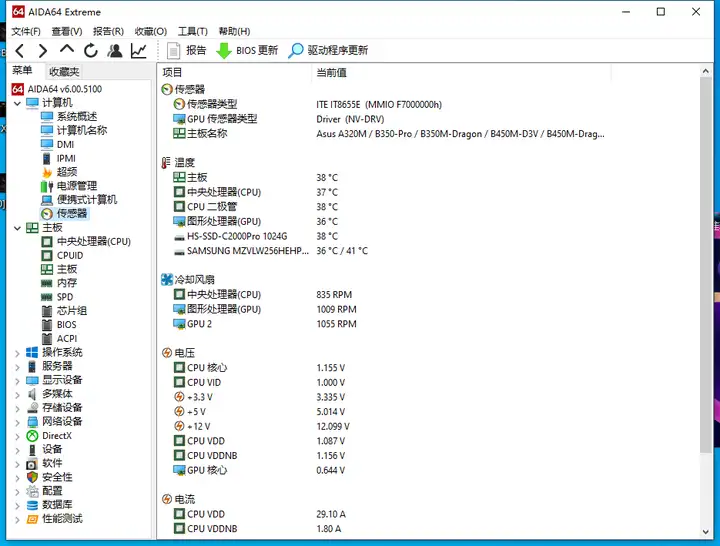The height and width of the screenshot is (546, 720).
Task: Click the 报告 report button
Action: tap(186, 51)
